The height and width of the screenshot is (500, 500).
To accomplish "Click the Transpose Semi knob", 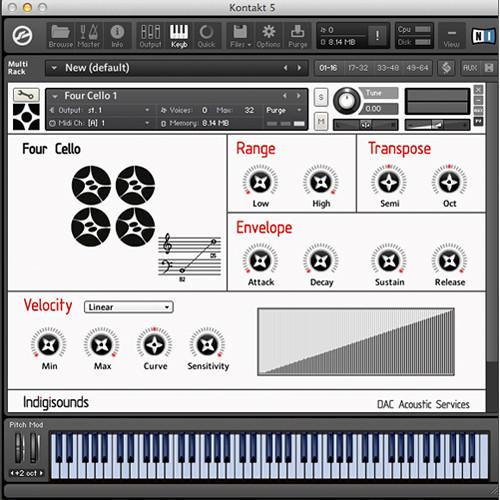I will [x=389, y=182].
